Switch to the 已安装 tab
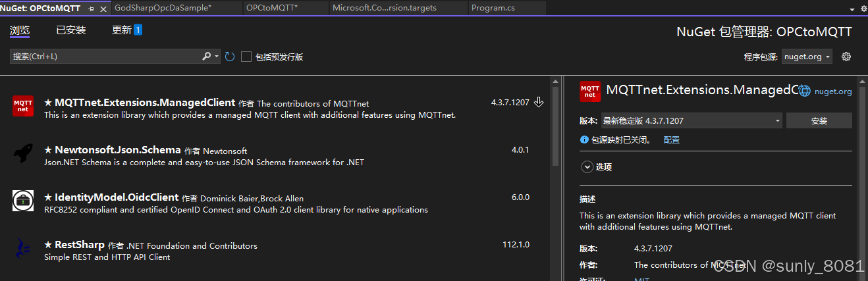Screen dimensions: 868x281 pos(71,30)
